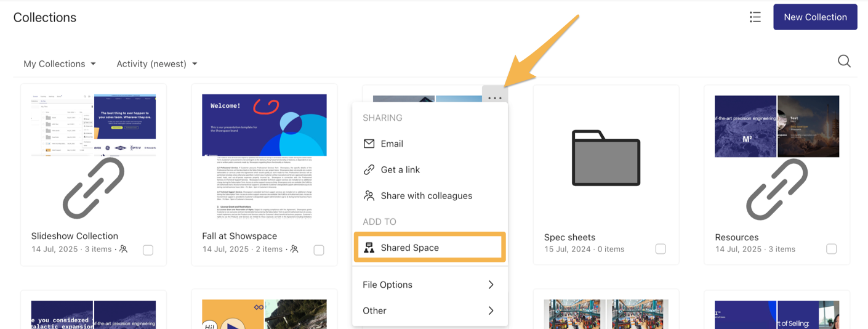
Task: Select the Fall at Showspace checkbox
Action: (x=318, y=250)
